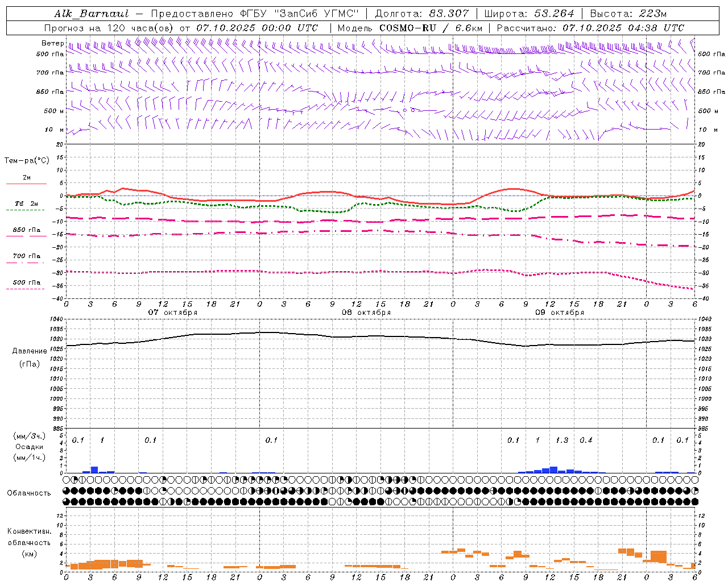Click the (км) unit under convective cloudiness
728x582 pixels.
coord(29,554)
